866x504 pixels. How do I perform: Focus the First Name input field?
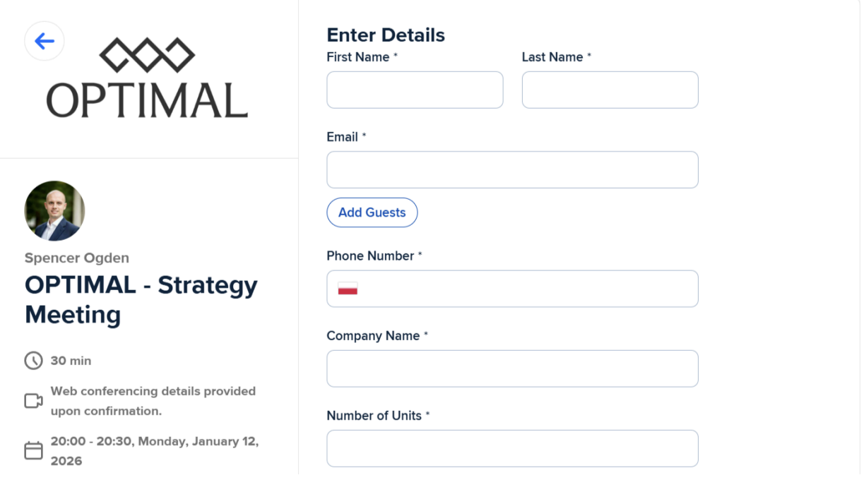tap(415, 90)
